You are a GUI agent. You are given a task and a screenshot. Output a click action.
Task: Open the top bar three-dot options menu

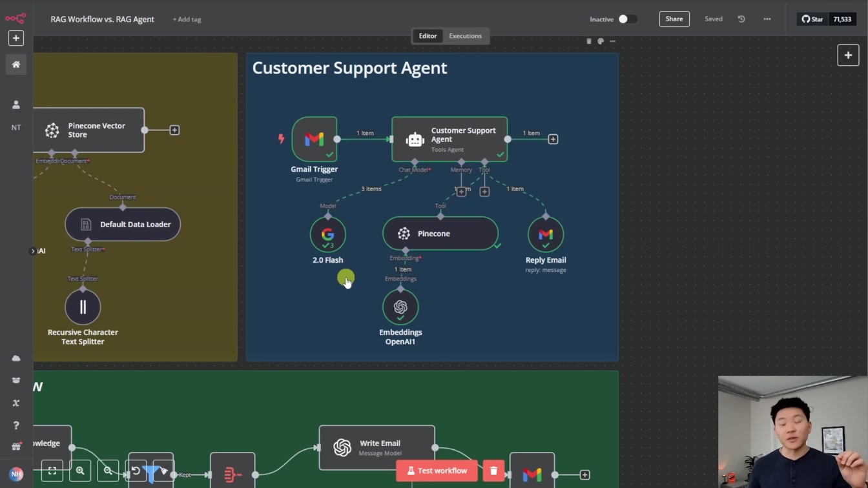pyautogui.click(x=767, y=19)
